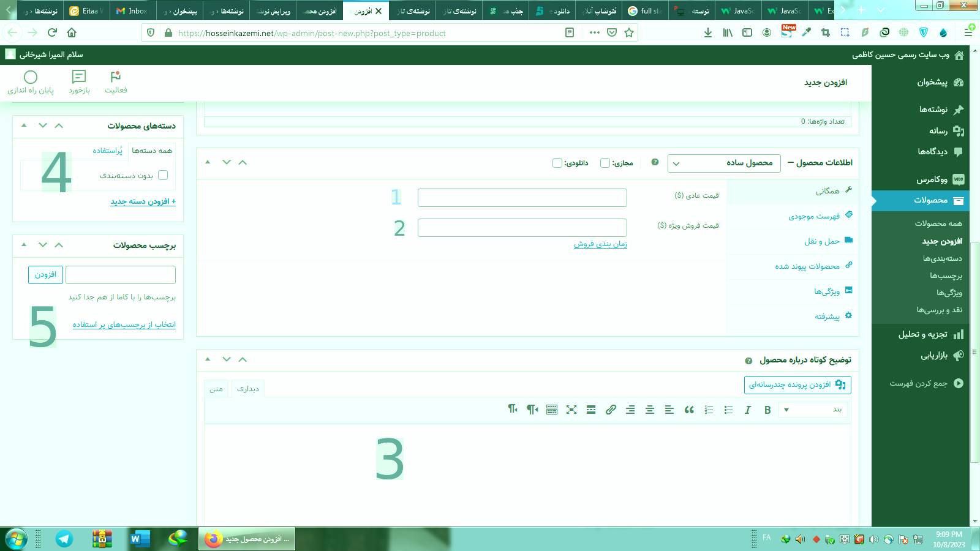Check the بدون دسته‌بندی category checkbox
This screenshot has height=551, width=980.
(x=163, y=175)
